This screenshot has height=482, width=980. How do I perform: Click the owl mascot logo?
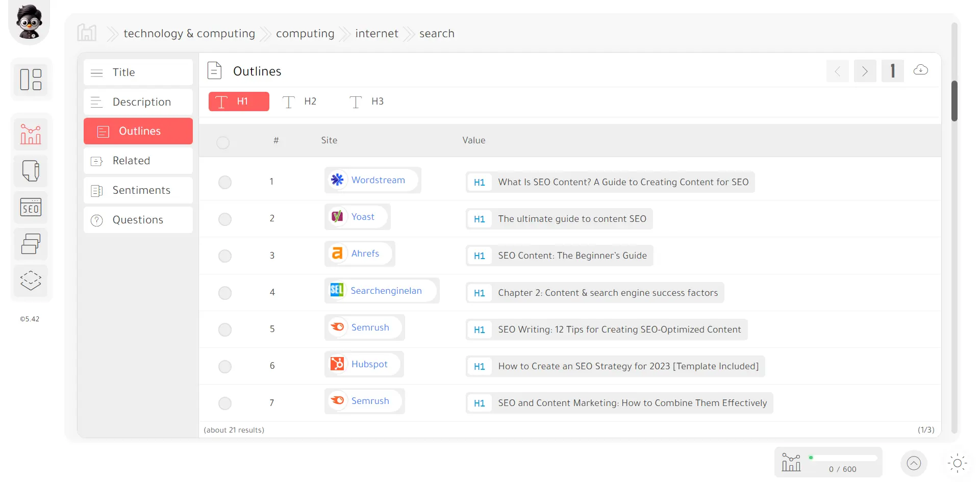coord(29,21)
